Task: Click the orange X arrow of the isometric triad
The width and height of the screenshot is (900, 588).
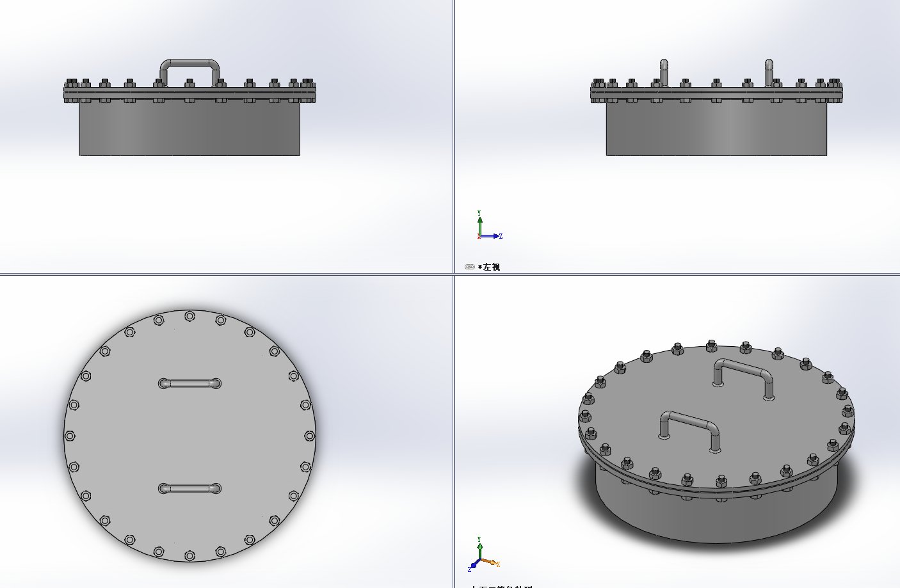Action: (490, 562)
